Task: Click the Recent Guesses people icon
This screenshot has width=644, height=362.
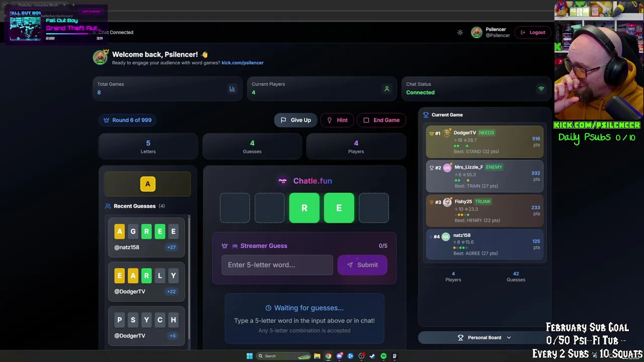Action: click(108, 206)
